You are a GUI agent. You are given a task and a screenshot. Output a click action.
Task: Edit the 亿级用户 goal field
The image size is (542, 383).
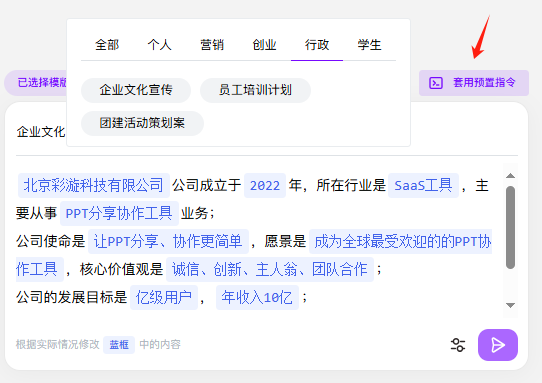[164, 297]
